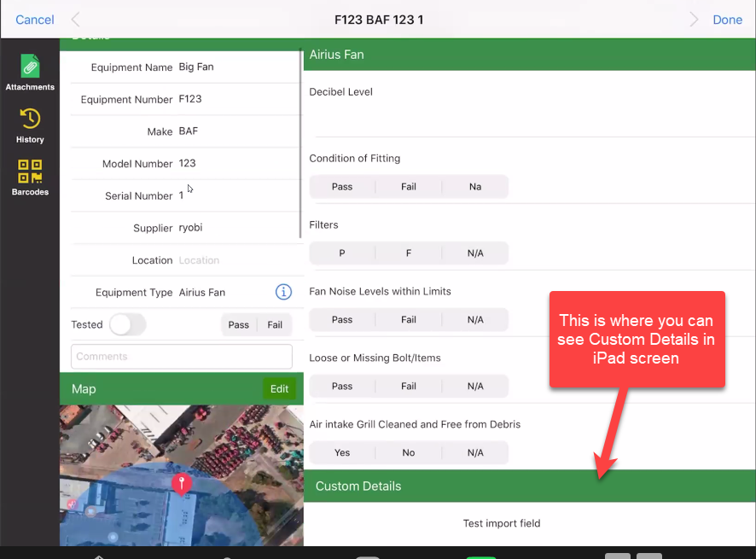
Task: Click the Fail button beside Tested toggle
Action: coord(275,325)
